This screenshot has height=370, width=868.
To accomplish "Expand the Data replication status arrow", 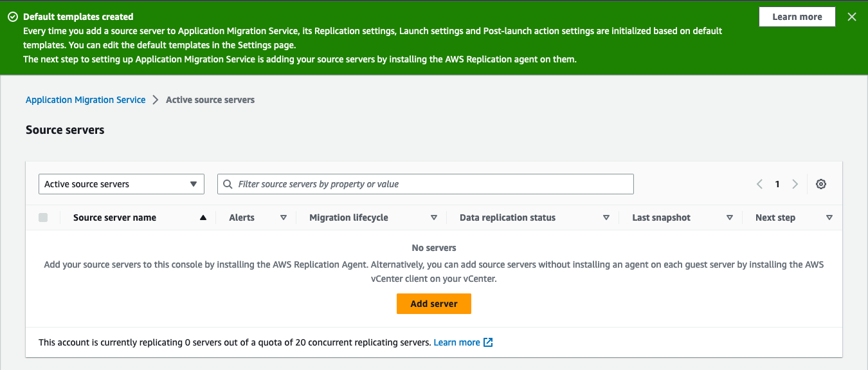I will tap(606, 217).
